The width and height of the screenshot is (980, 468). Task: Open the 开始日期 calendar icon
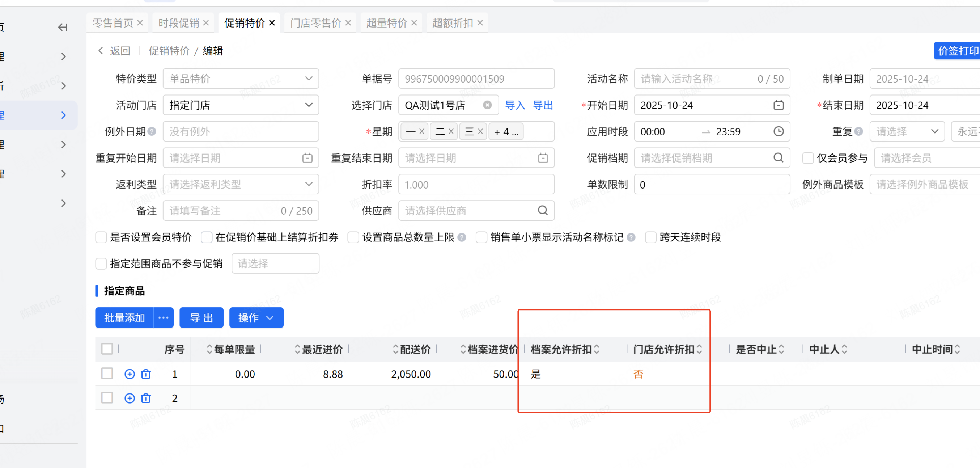pos(779,105)
